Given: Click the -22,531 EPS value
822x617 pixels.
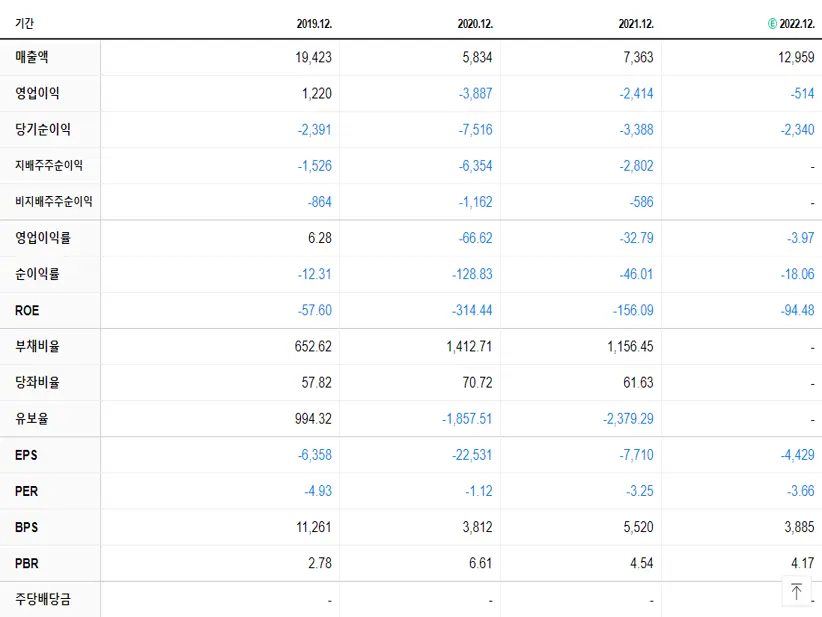Looking at the screenshot, I should tap(472, 455).
